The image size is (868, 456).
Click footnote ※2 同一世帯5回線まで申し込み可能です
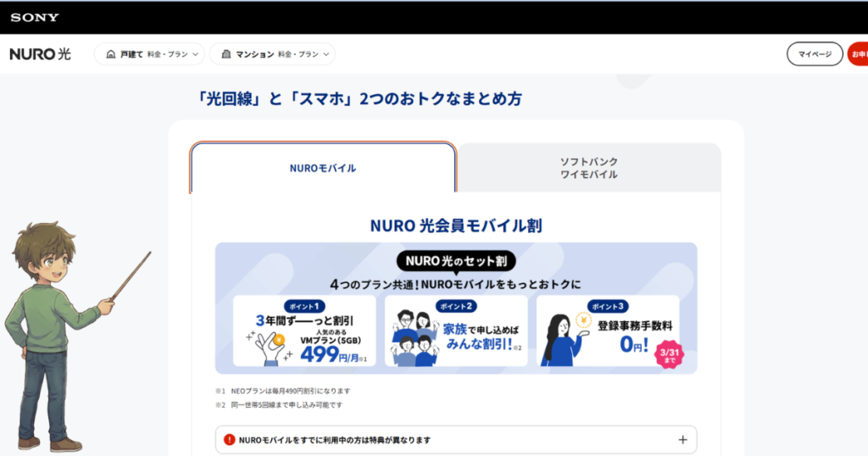tap(279, 405)
